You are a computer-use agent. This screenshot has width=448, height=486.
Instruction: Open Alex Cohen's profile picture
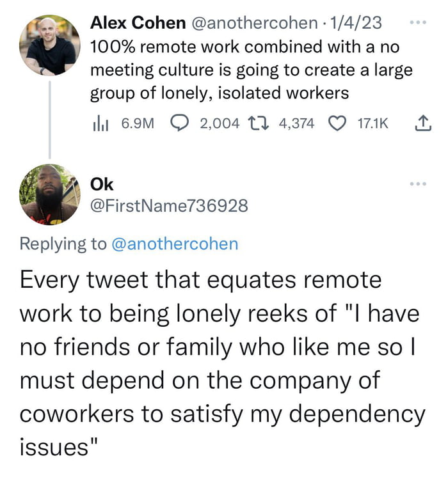coord(50,46)
